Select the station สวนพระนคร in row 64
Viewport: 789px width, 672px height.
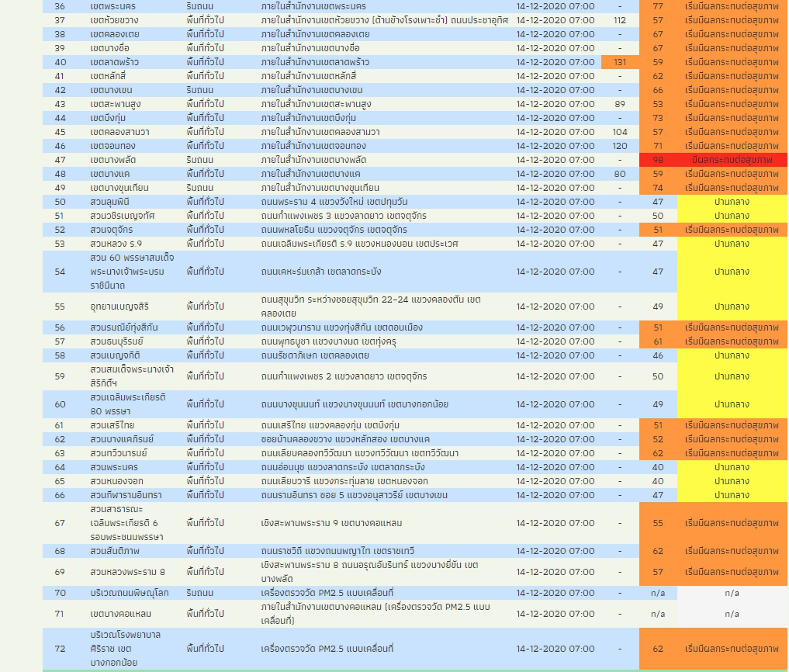(114, 467)
